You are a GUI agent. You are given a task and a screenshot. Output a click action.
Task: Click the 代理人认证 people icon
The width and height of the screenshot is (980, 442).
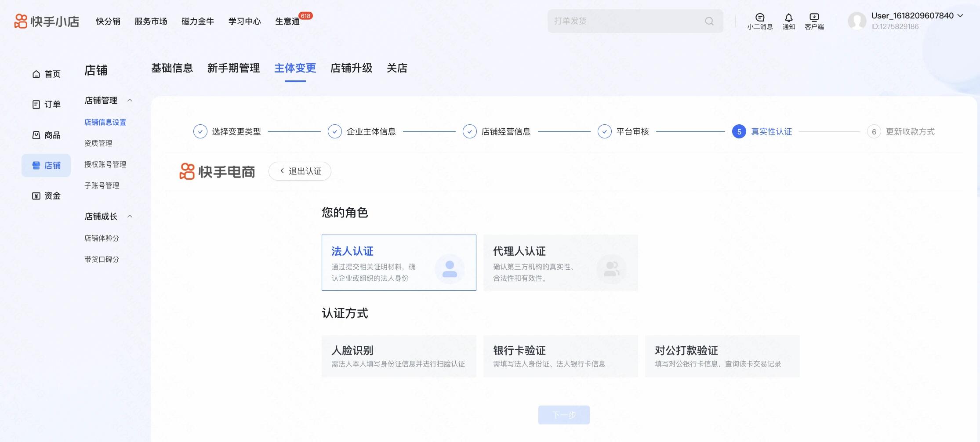611,269
